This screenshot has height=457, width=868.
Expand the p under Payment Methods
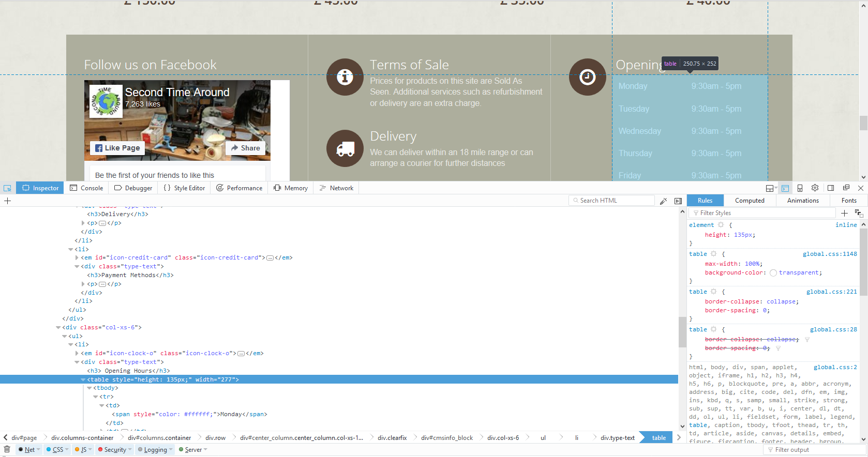83,284
